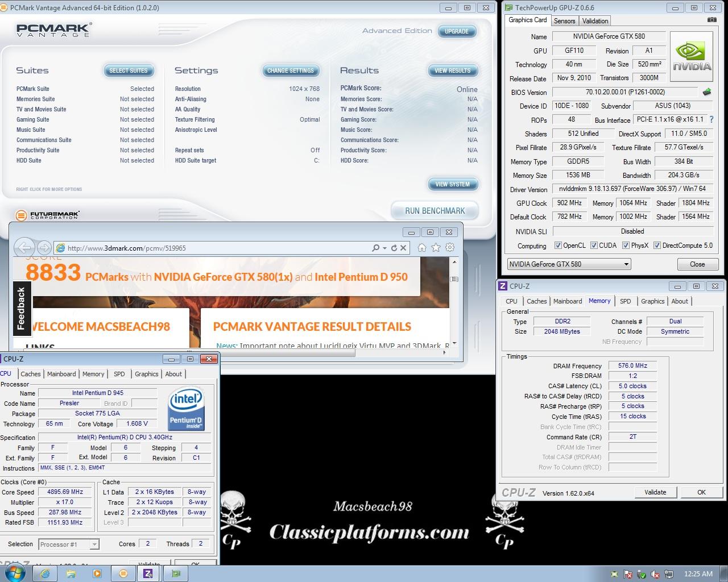
Task: Switch to the Sensors tab in GPU-Z
Action: (564, 21)
